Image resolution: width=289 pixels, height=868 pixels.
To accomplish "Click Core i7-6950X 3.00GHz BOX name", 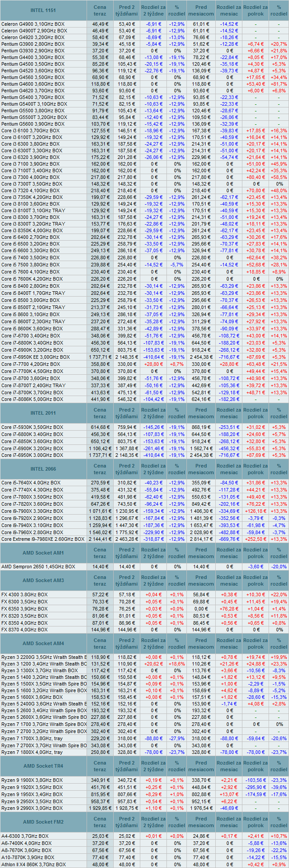I will pos(32,455).
